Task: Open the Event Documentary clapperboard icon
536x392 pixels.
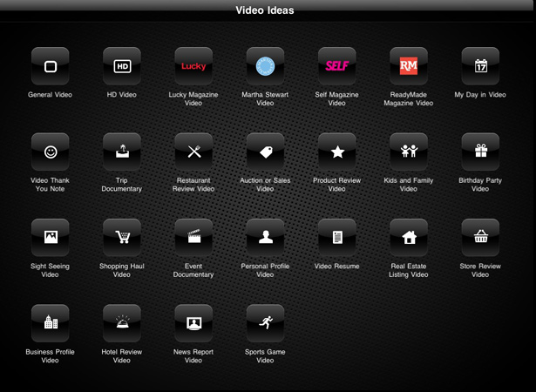Action: click(x=193, y=238)
